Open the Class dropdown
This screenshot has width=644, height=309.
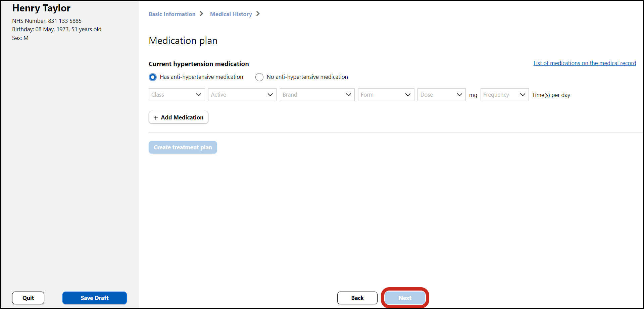(x=177, y=95)
